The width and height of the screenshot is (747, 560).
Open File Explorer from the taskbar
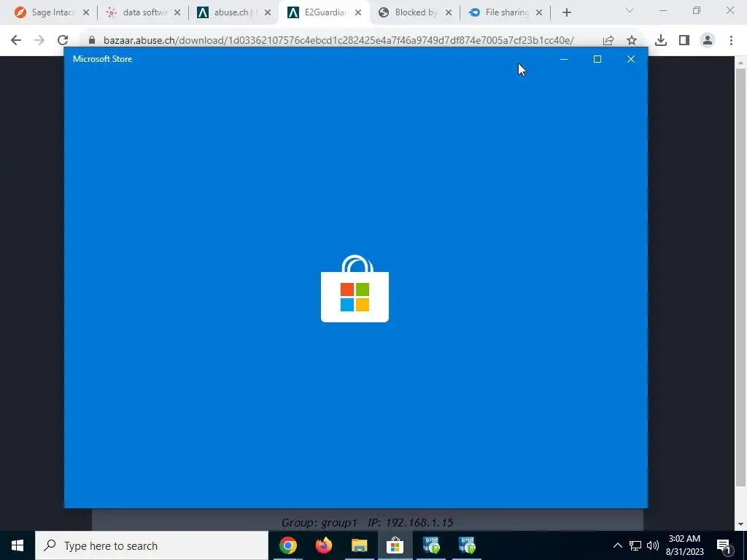[x=359, y=545]
